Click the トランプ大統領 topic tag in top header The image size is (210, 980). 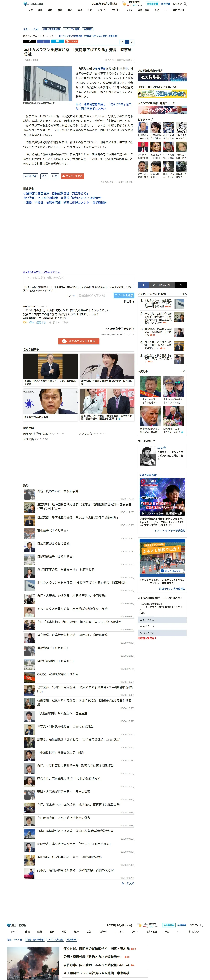72,29
